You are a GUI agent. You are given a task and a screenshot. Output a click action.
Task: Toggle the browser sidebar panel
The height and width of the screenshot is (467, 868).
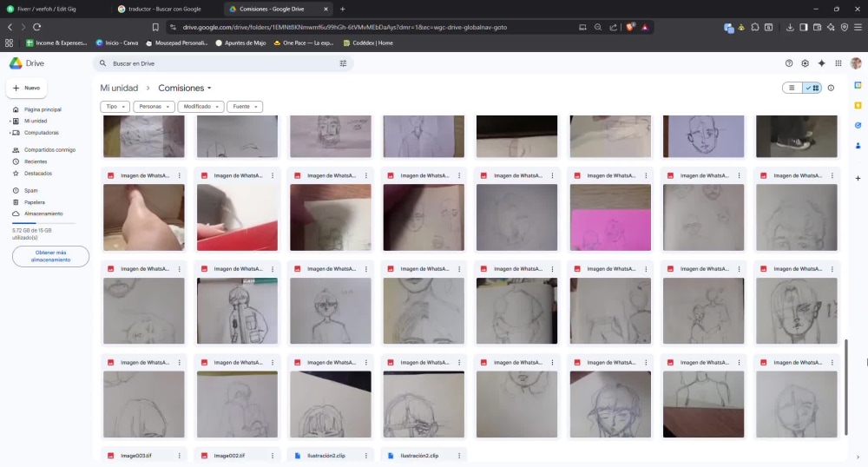coord(803,27)
